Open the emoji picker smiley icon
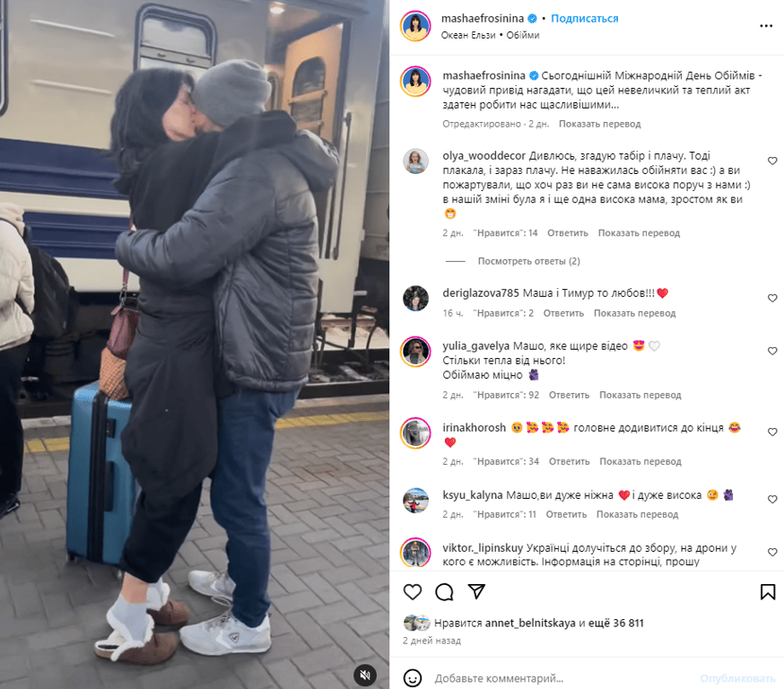This screenshot has width=784, height=689. [413, 678]
